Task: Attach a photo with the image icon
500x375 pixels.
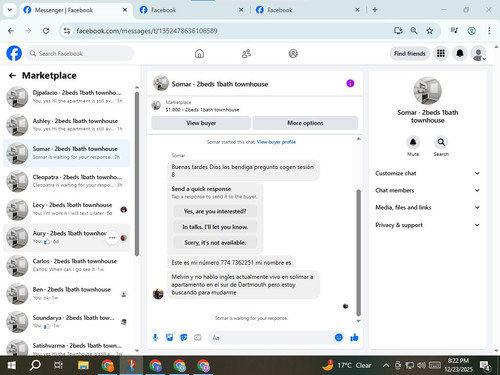Action: coord(169,338)
